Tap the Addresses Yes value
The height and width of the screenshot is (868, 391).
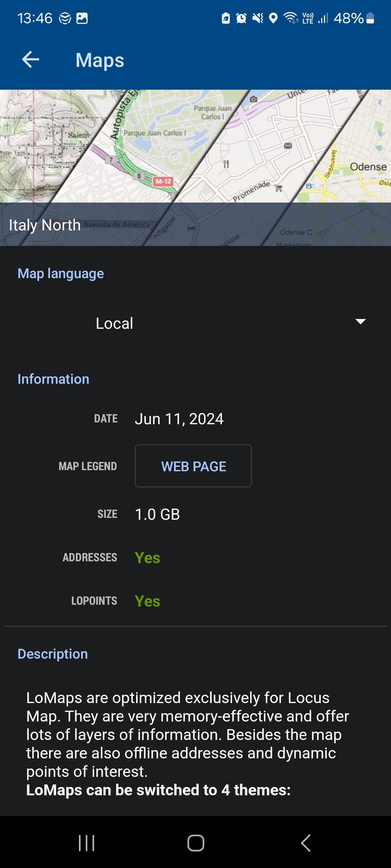[x=147, y=558]
